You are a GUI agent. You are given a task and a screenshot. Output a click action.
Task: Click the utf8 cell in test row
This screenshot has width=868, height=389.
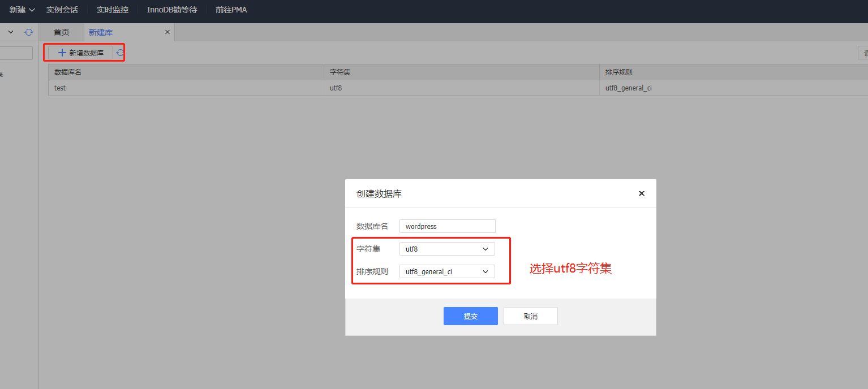pyautogui.click(x=462, y=88)
